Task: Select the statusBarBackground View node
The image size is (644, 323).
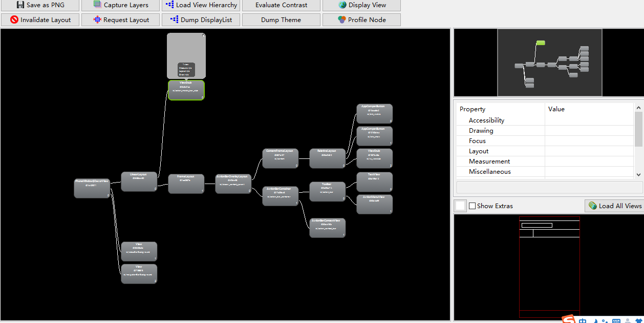Action: pyautogui.click(x=139, y=252)
